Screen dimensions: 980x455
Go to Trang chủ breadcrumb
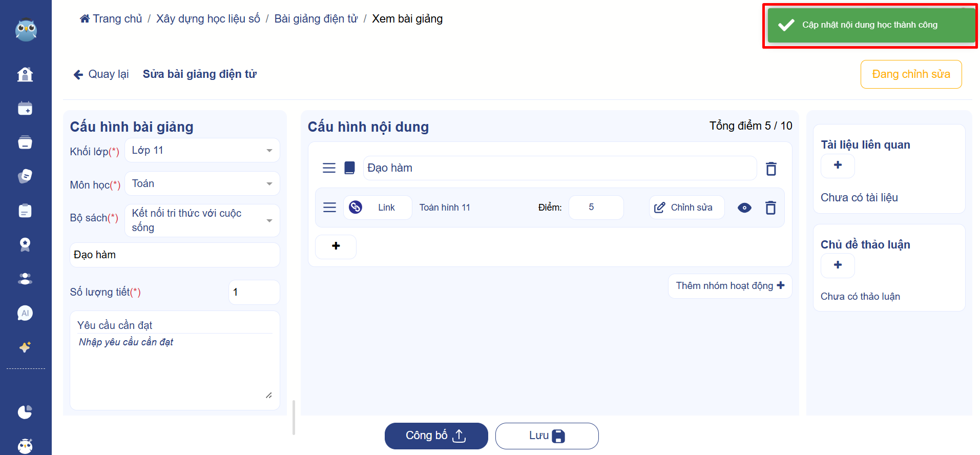click(x=111, y=19)
